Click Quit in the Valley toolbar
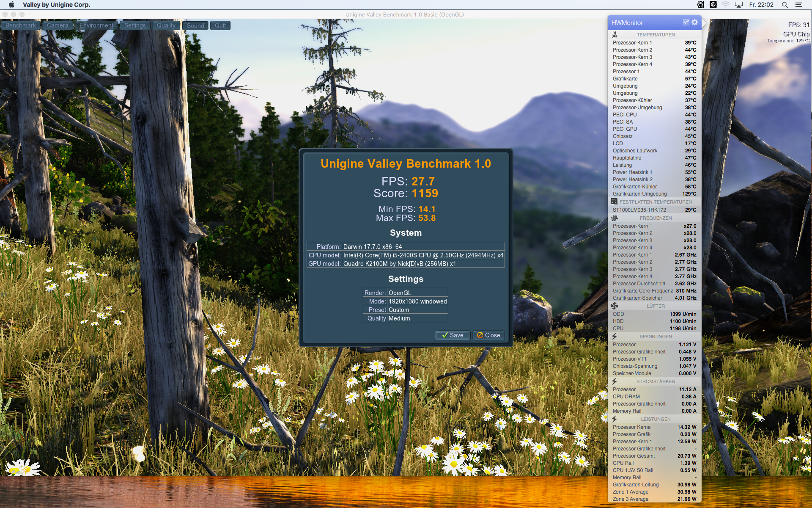Image resolution: width=812 pixels, height=508 pixels. [x=220, y=25]
